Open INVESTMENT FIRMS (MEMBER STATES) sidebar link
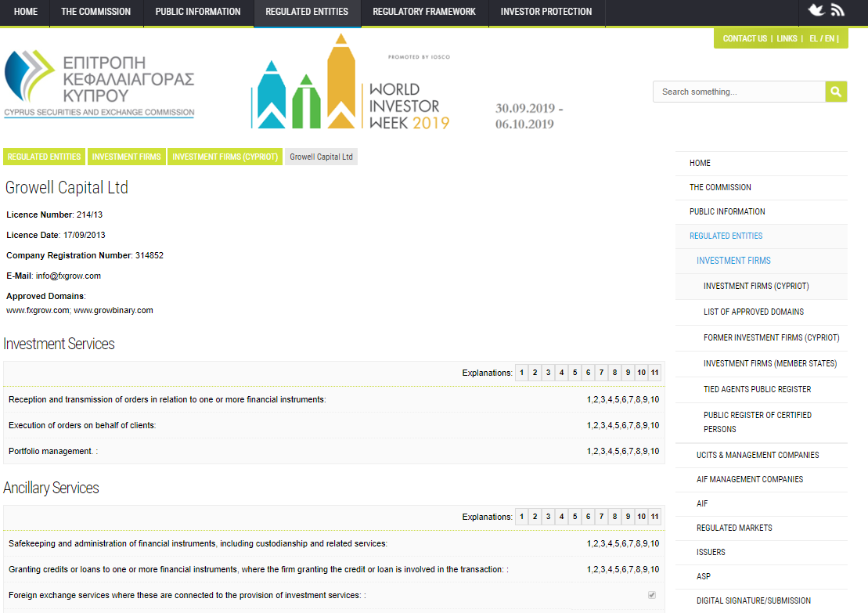This screenshot has width=868, height=613. coord(761,364)
